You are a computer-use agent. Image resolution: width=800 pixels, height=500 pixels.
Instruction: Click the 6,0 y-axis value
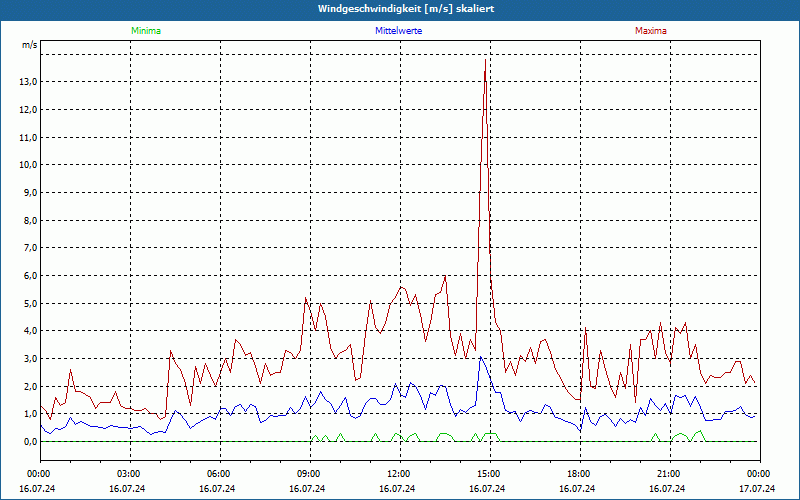point(31,276)
